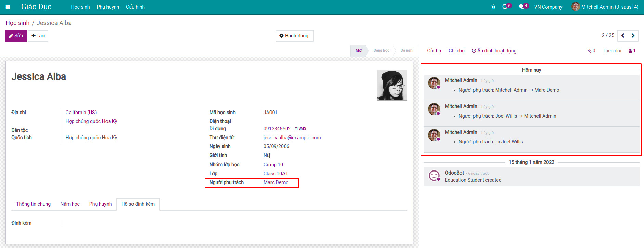644x248 pixels.
Task: Switch to the Thông tin chung tab
Action: coord(33,204)
